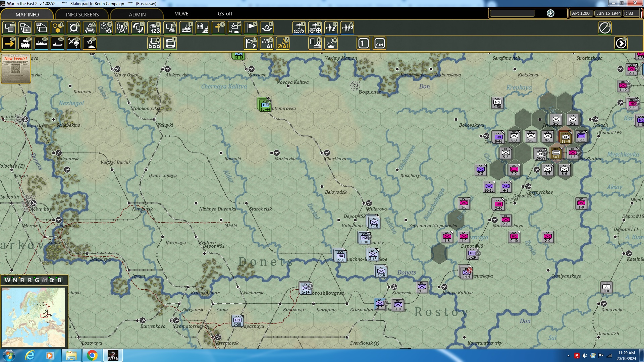Select the Naval transport ship icon (F3)
The image size is (644, 362).
41,44
